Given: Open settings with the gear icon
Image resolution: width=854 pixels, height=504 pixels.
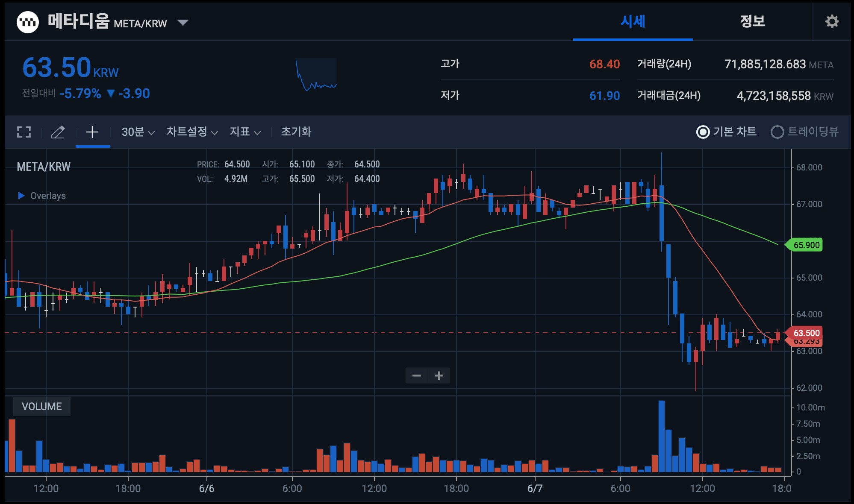Looking at the screenshot, I should click(x=832, y=21).
